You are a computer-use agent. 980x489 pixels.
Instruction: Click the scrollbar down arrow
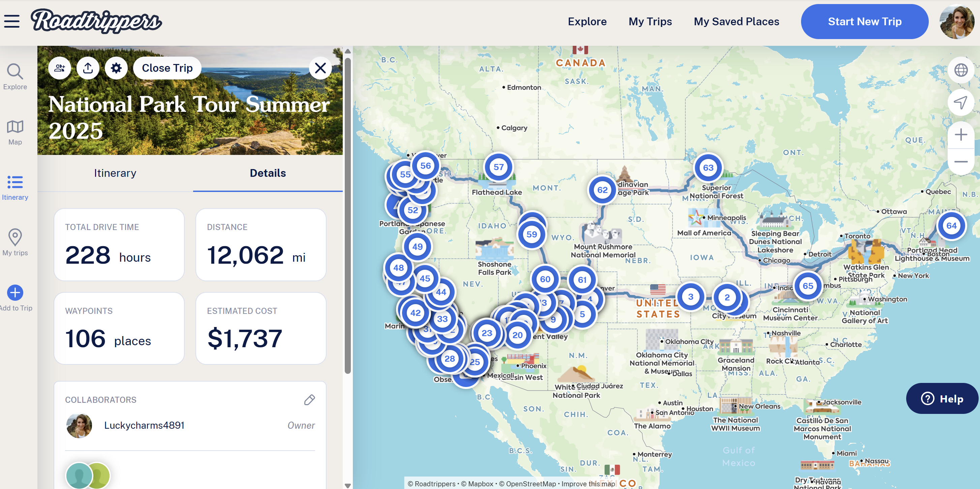point(348,486)
